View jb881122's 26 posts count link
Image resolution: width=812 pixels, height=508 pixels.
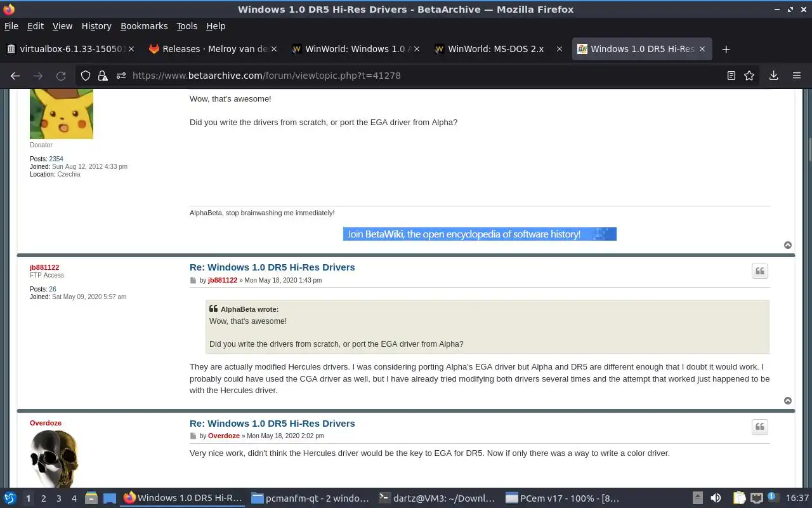click(x=53, y=289)
